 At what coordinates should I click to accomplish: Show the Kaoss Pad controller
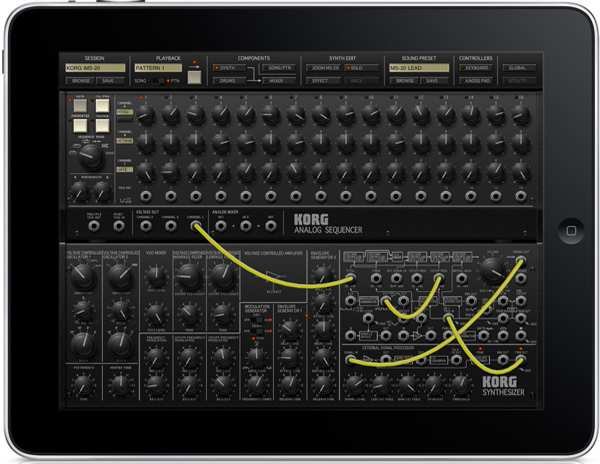pos(476,81)
